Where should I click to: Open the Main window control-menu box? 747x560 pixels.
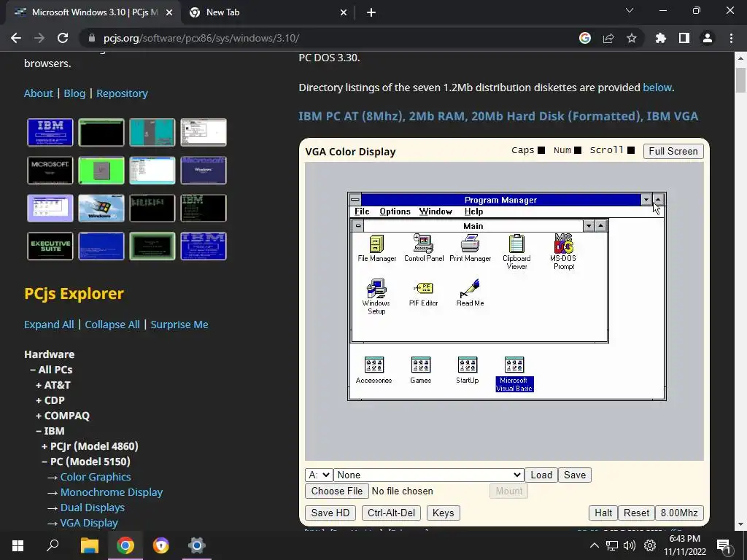tap(357, 226)
